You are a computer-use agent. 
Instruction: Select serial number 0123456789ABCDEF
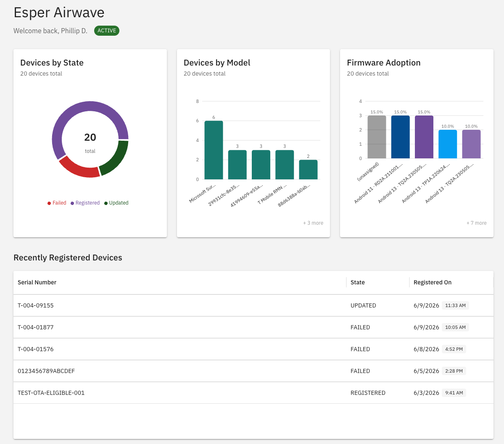tap(46, 371)
